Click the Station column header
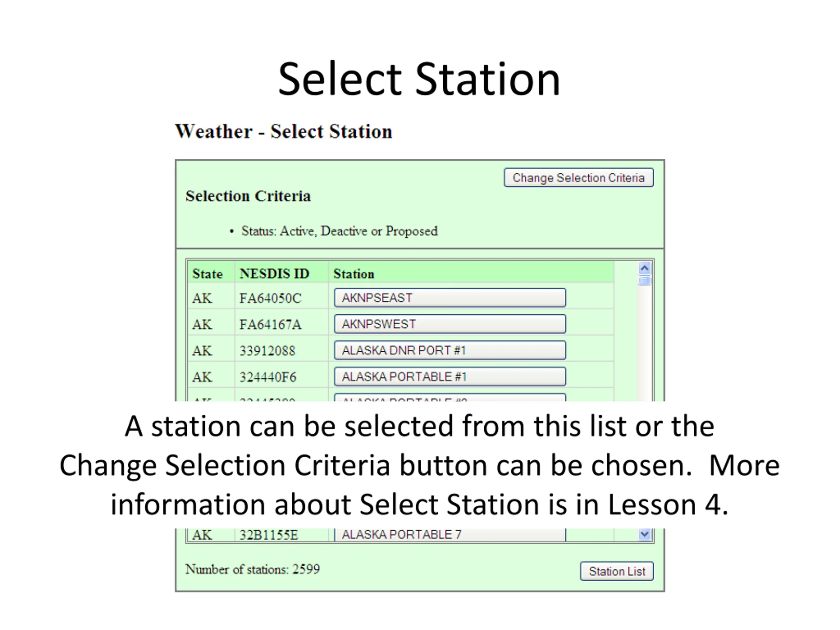Viewport: 840px width, 630px height. click(353, 274)
